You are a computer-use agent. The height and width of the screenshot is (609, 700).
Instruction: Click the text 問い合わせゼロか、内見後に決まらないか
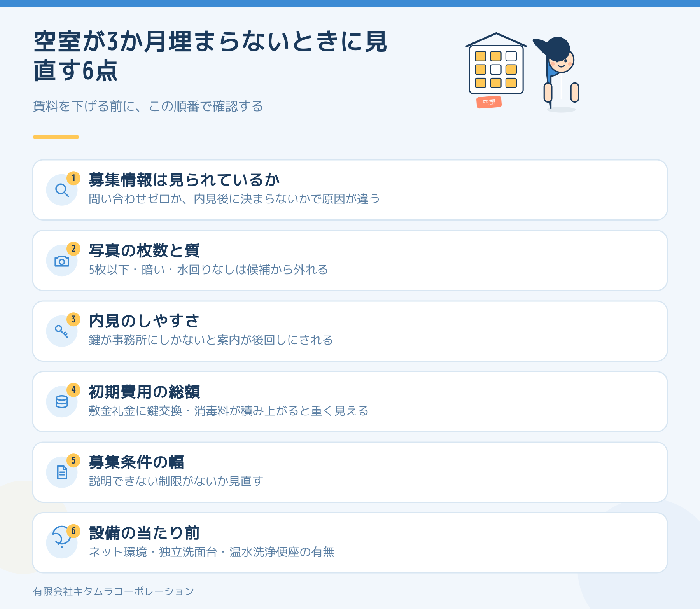[x=199, y=199]
